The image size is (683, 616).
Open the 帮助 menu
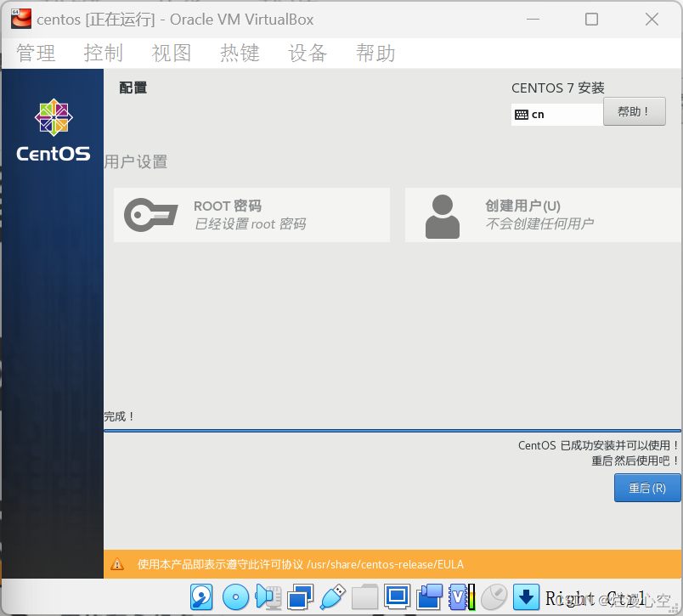[x=375, y=54]
